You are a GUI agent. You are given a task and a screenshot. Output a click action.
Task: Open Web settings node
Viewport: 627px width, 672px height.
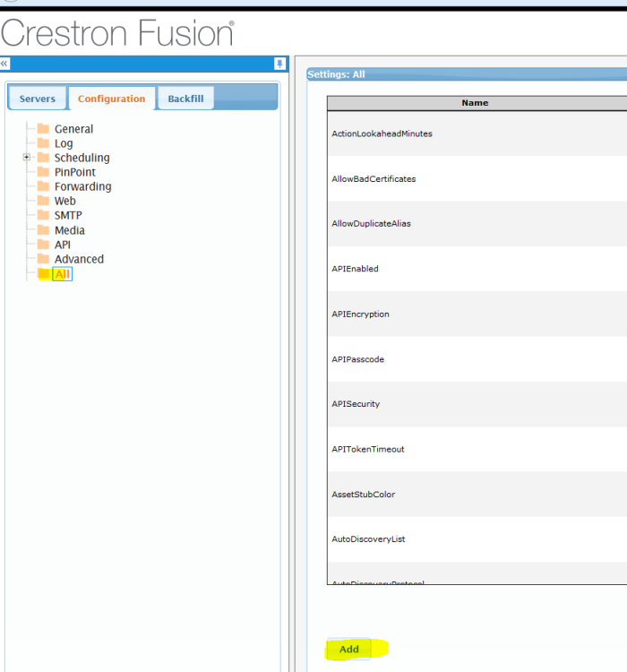(x=64, y=201)
